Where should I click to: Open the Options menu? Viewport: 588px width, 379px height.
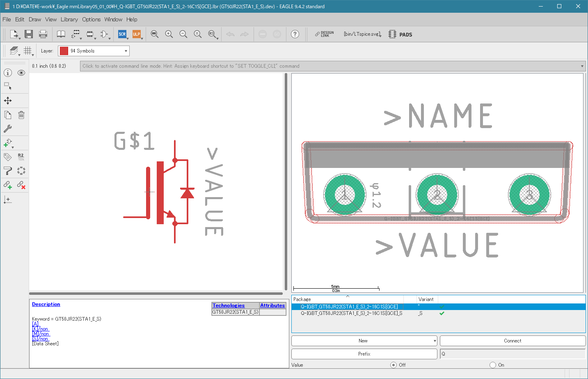(91, 19)
